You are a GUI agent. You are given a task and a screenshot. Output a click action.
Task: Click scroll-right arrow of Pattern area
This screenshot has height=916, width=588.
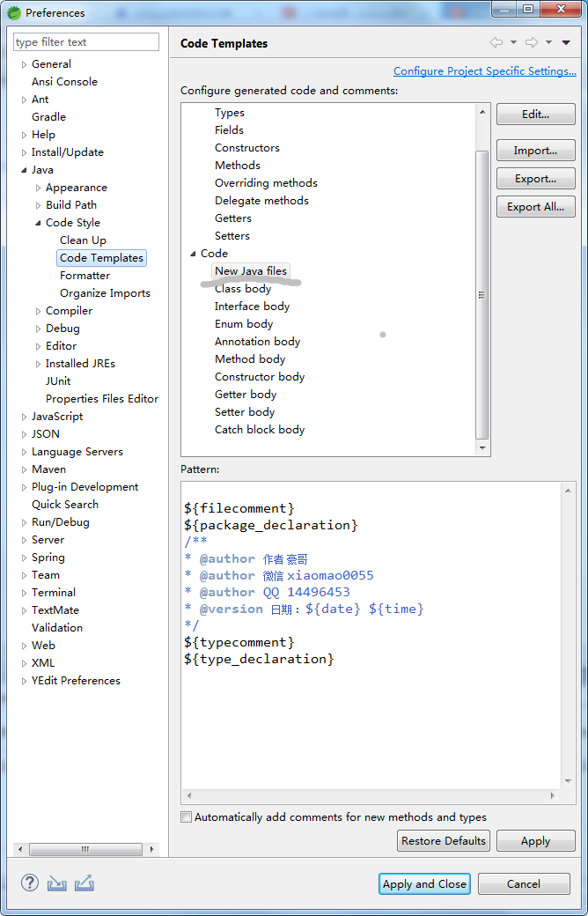point(553,795)
